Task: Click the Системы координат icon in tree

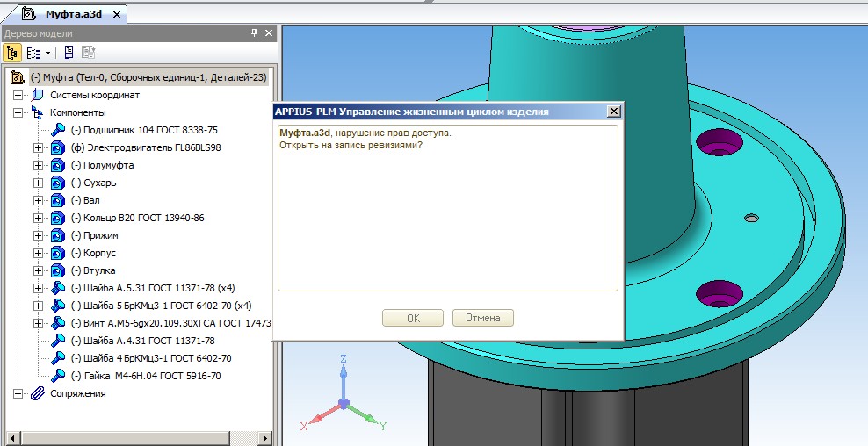Action: (38, 95)
